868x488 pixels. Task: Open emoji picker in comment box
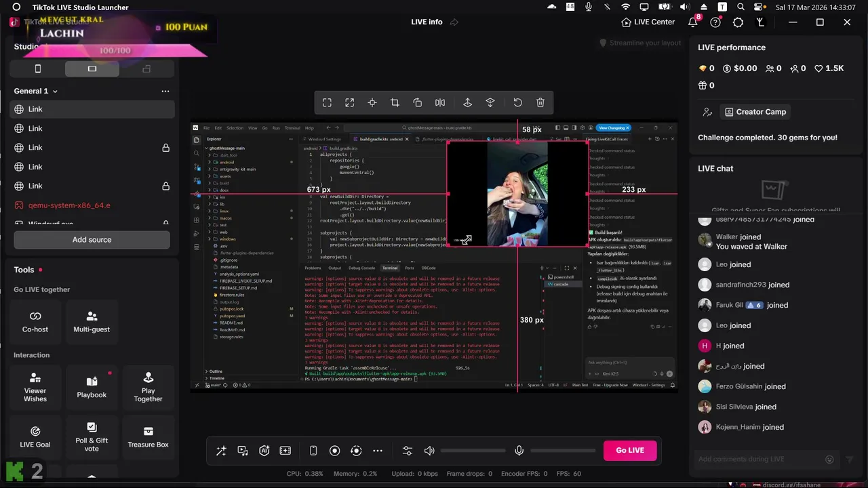[x=829, y=460]
